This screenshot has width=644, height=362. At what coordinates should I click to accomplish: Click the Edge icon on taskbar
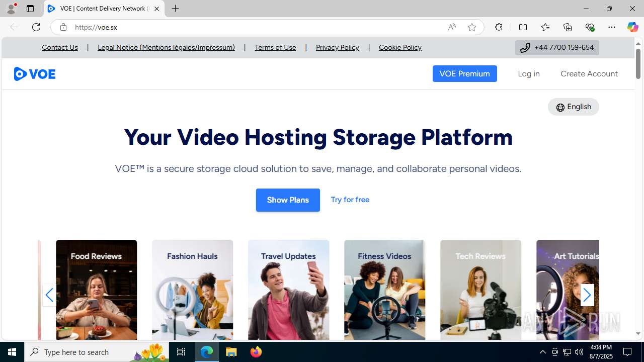pyautogui.click(x=207, y=352)
